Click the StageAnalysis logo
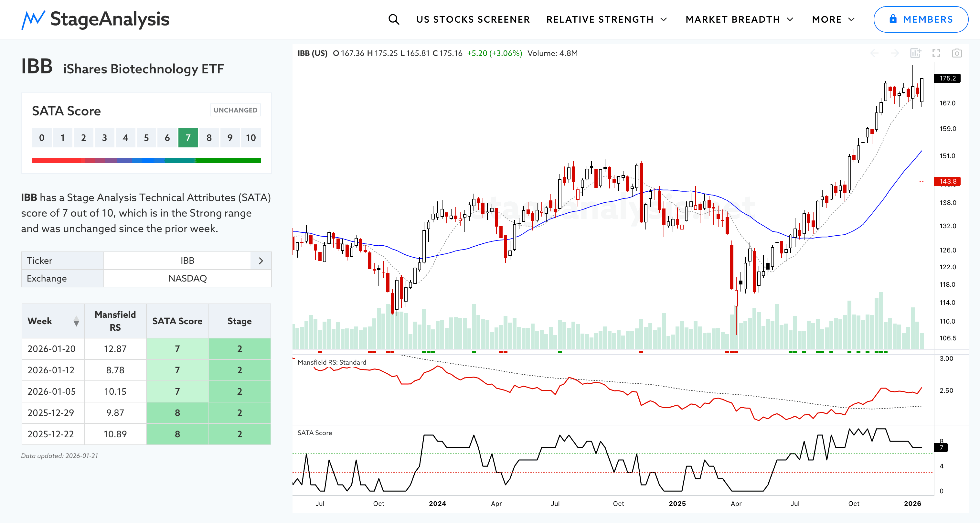 pos(95,19)
